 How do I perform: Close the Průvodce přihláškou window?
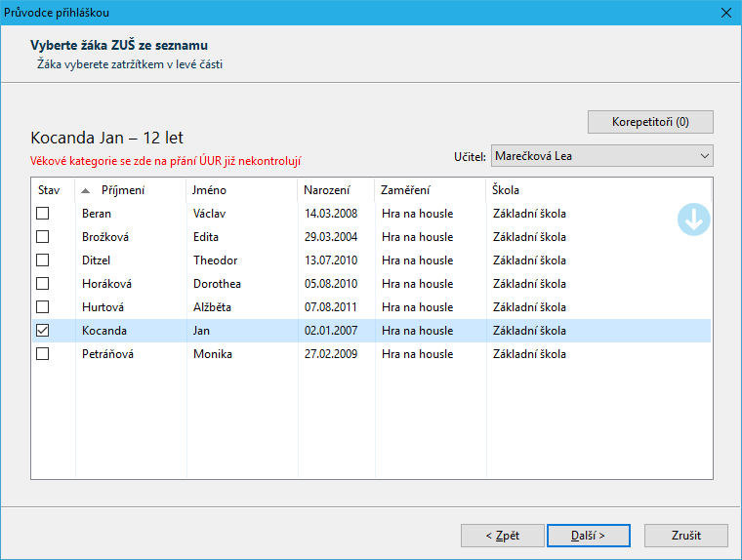(x=725, y=13)
